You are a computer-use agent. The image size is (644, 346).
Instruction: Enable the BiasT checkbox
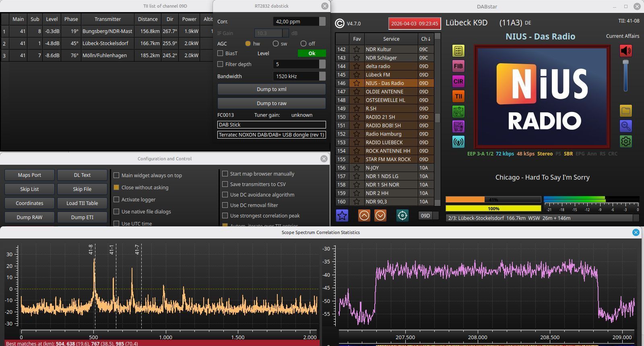pos(220,53)
